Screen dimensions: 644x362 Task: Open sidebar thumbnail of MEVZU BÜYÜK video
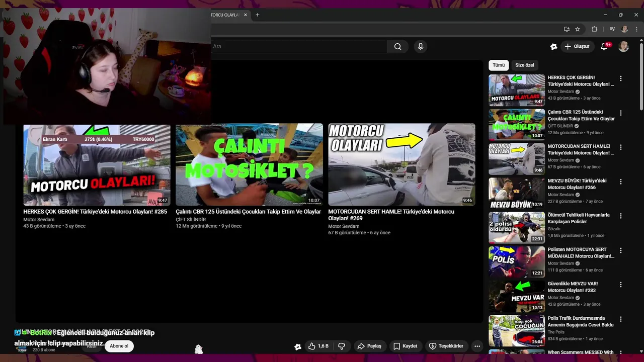(517, 193)
